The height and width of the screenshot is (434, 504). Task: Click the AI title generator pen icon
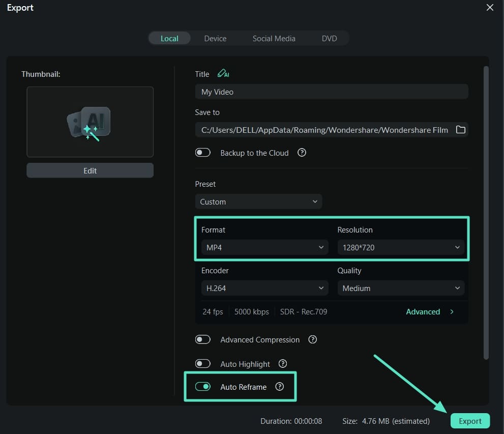tap(223, 74)
